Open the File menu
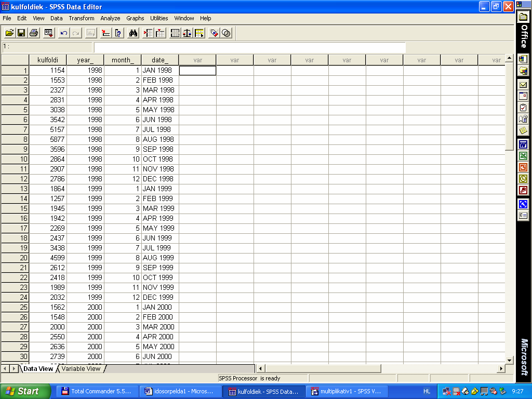Image resolution: width=532 pixels, height=399 pixels. coord(7,18)
